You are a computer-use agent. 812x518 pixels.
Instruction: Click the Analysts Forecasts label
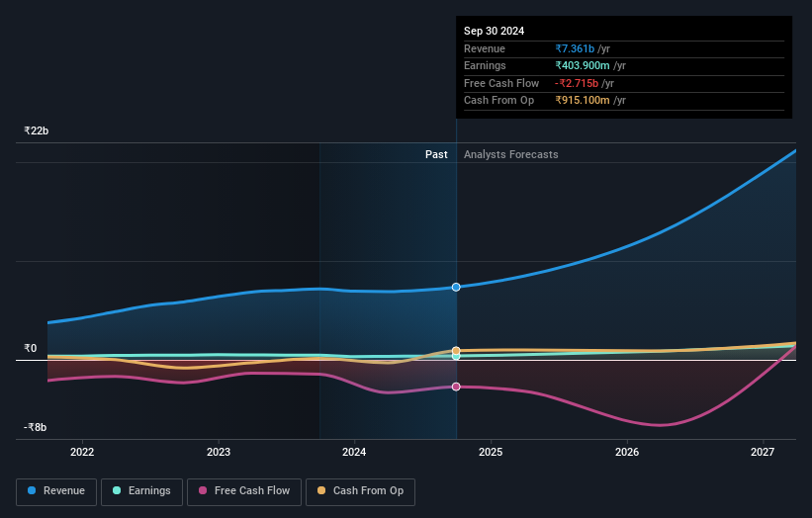pos(510,154)
